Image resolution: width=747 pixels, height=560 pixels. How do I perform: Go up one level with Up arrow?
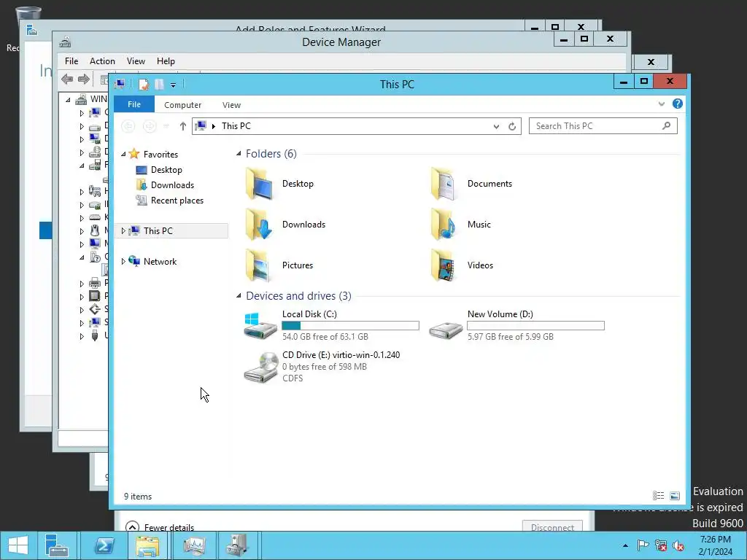(183, 126)
